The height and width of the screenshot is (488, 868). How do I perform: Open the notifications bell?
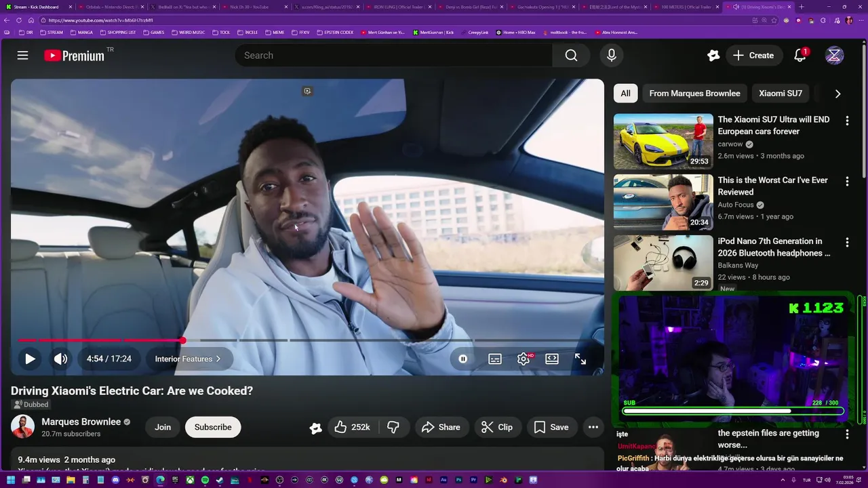(x=800, y=56)
